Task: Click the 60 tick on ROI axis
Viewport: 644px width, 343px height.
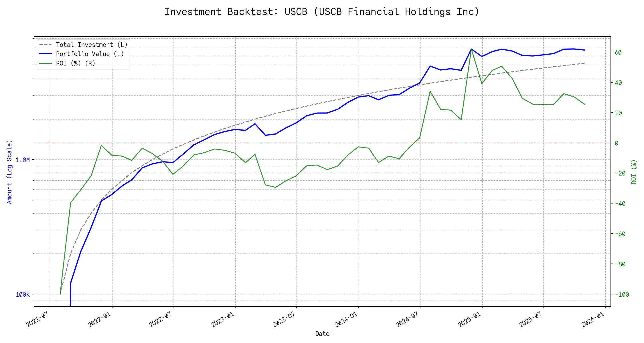Action: coord(618,53)
